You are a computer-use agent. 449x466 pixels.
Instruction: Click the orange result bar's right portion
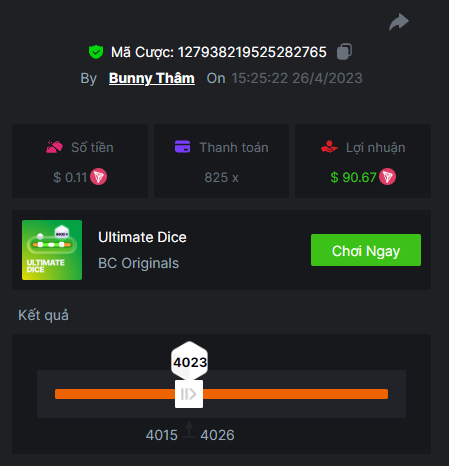[x=295, y=394]
